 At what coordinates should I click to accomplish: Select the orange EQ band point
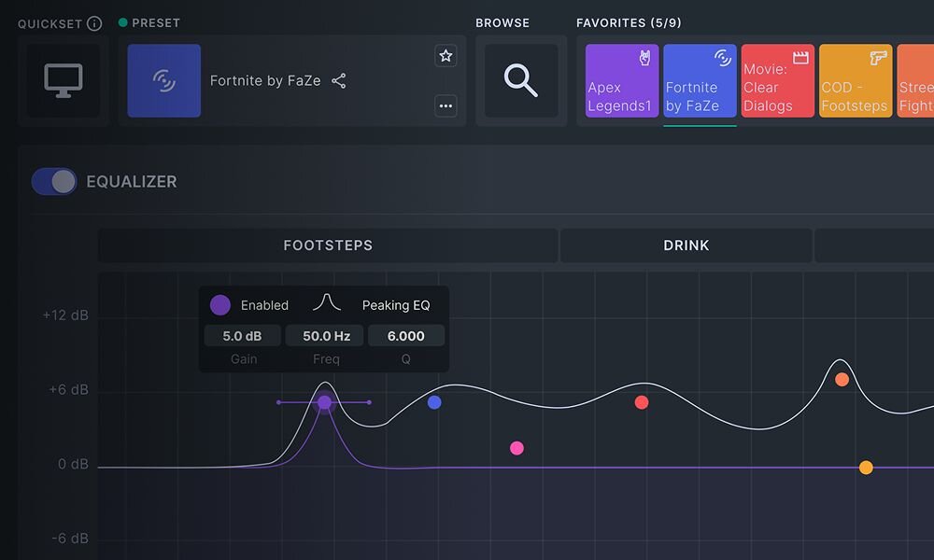(842, 379)
